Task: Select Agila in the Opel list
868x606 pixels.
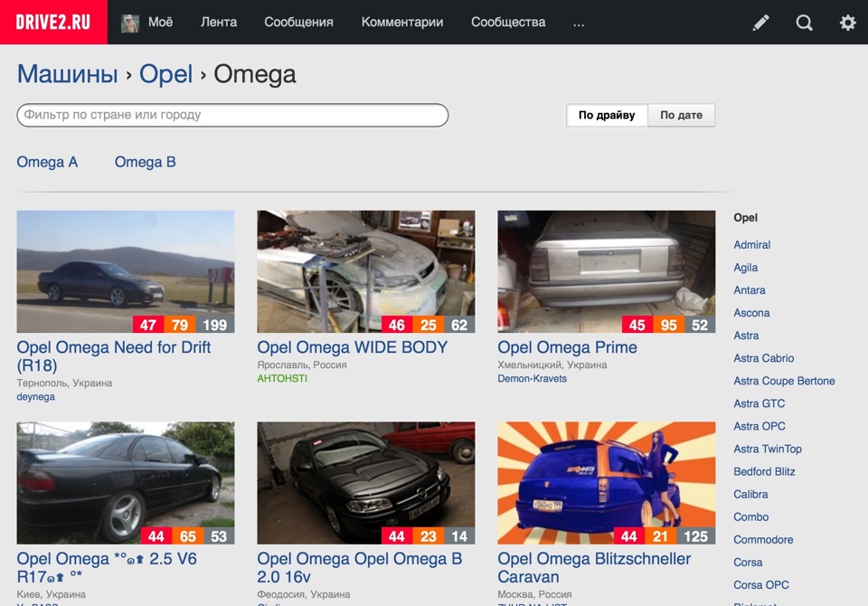Action: pos(746,268)
